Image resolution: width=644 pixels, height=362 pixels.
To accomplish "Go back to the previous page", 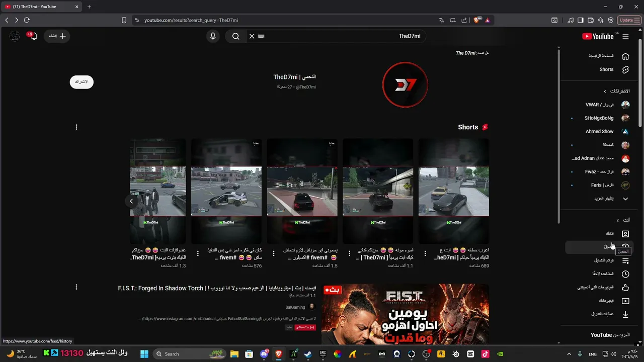I will pos(7,20).
